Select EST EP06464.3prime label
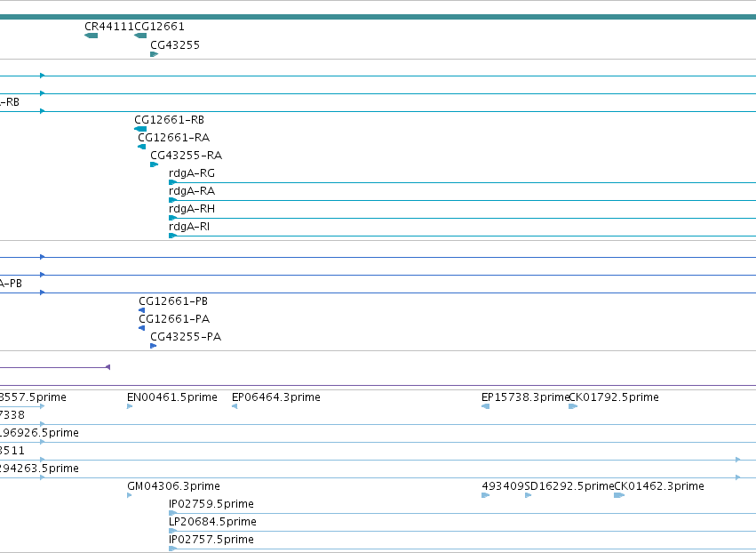The image size is (756, 553). [x=276, y=397]
